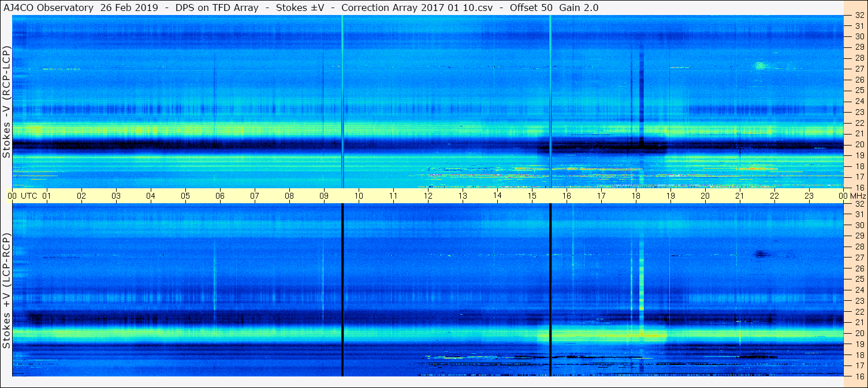Screen dimensions: 868x388
Task: Click 21 MHz tick on Stokes +V frequency scale
Action: click(859, 322)
